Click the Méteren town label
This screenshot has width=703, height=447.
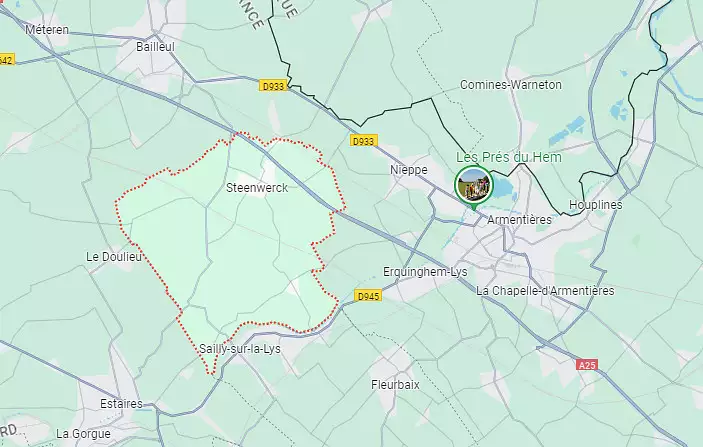pos(47,30)
